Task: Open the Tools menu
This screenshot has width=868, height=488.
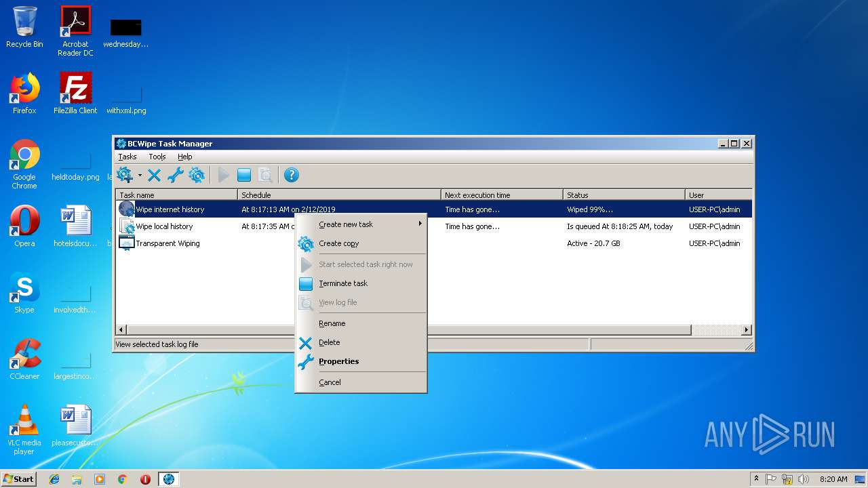Action: [157, 157]
